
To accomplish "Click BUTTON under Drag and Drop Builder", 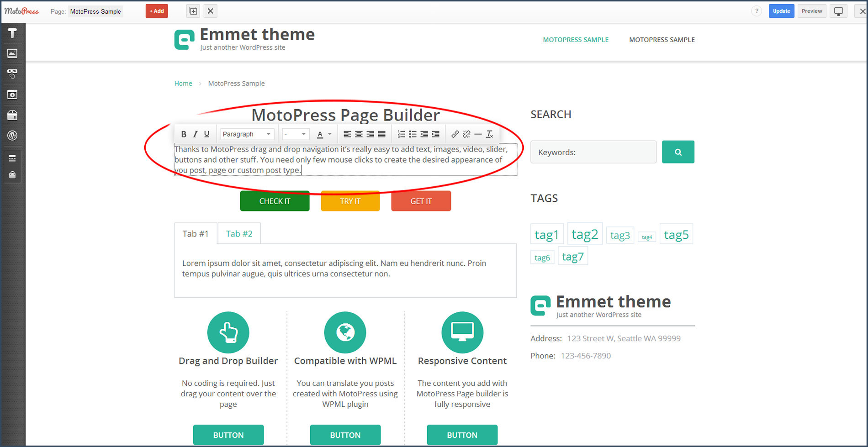I will tap(228, 435).
